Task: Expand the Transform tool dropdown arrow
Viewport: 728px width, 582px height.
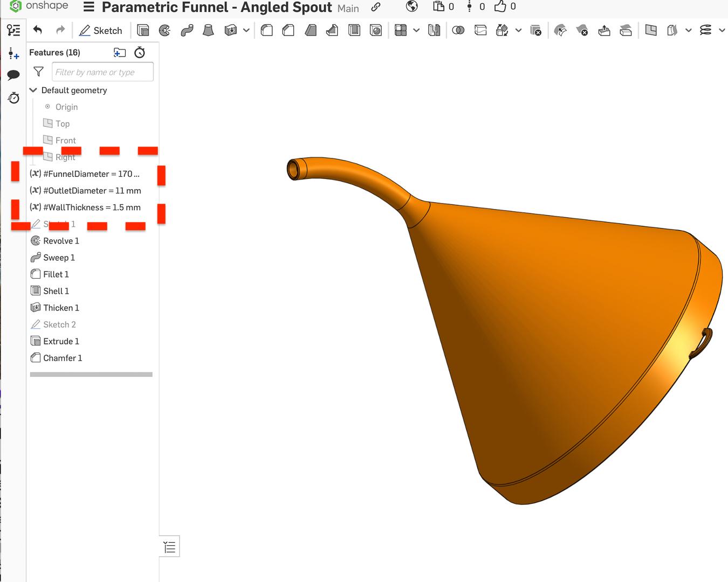Action: pos(518,30)
